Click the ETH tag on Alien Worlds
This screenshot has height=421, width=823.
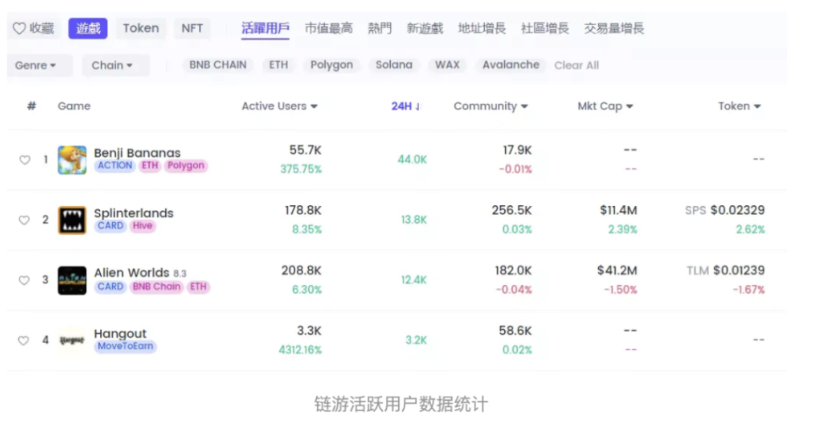pos(198,287)
